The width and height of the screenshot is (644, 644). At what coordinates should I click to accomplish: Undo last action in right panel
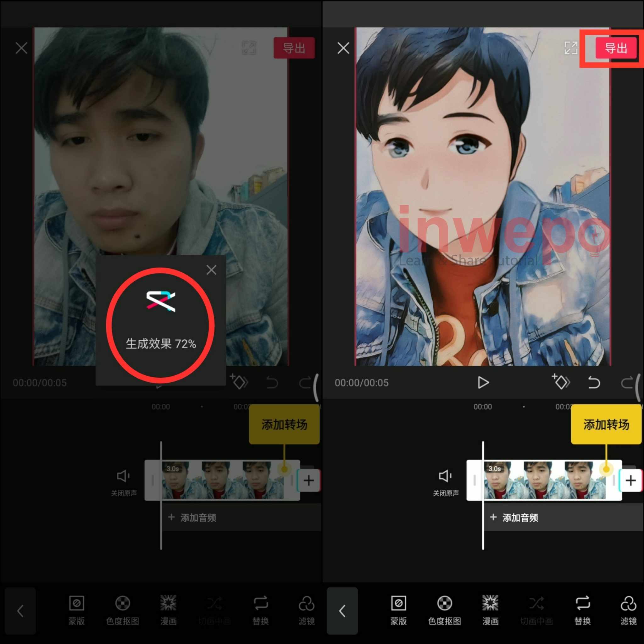click(x=594, y=382)
